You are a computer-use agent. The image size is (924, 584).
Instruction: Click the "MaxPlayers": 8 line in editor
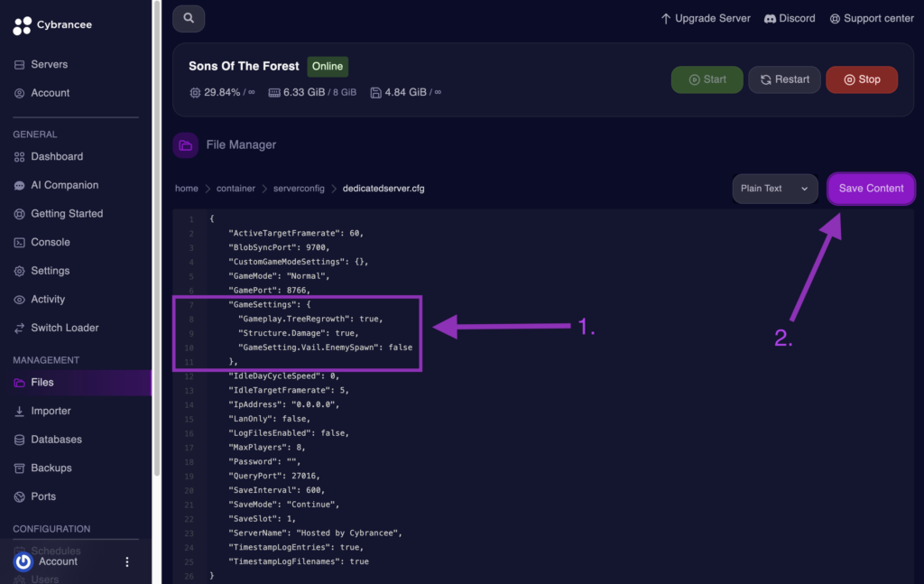(267, 448)
